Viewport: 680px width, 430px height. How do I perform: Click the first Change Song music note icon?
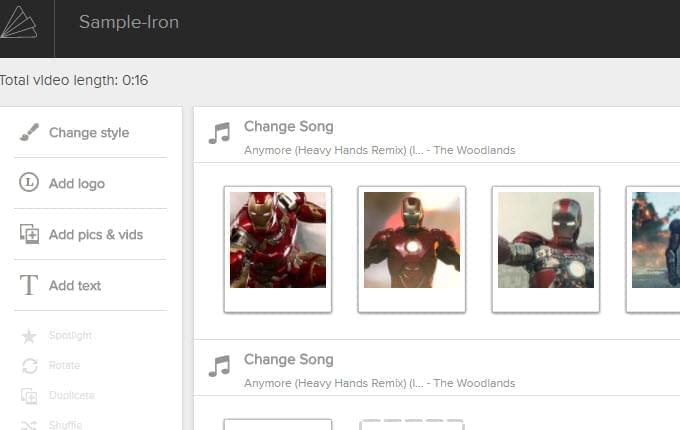219,133
